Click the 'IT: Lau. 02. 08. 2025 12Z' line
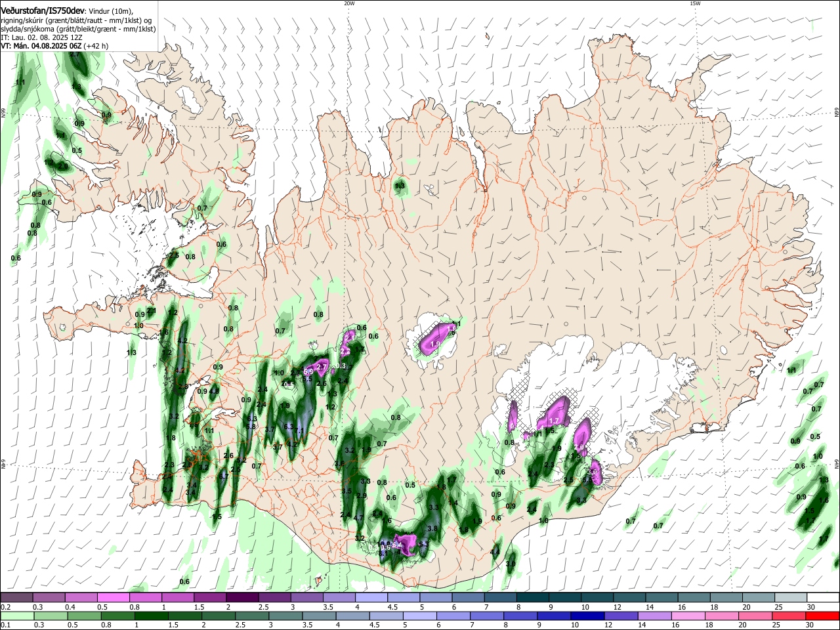Viewport: 840px width, 630px height. tap(41, 37)
